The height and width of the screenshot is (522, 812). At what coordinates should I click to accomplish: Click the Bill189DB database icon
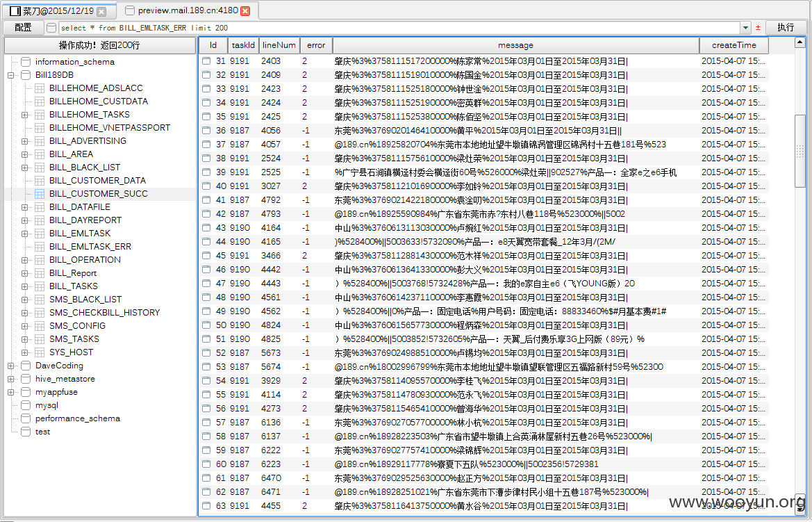(x=26, y=75)
